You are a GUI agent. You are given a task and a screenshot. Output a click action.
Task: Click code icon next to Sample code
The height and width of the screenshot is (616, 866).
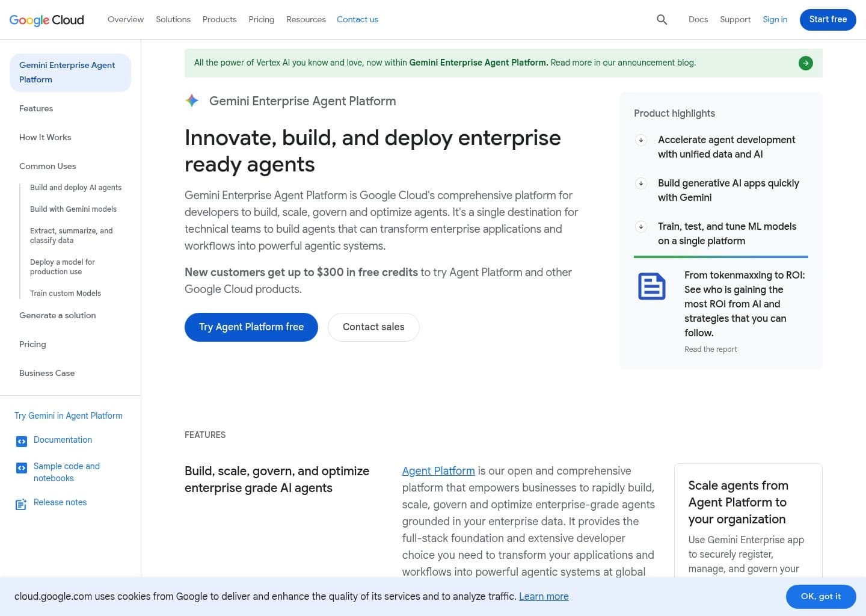[22, 468]
